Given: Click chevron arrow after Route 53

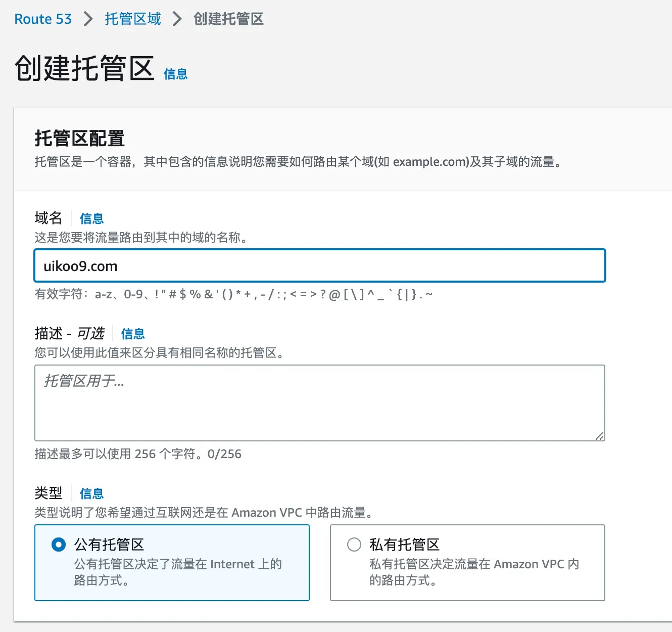Looking at the screenshot, I should [88, 19].
